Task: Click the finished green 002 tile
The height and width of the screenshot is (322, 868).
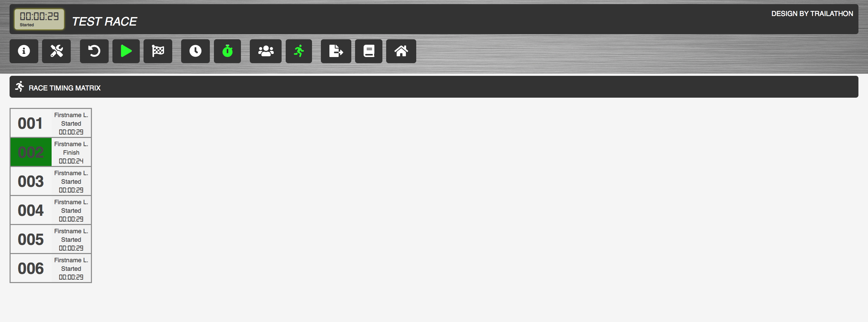Action: (51, 152)
